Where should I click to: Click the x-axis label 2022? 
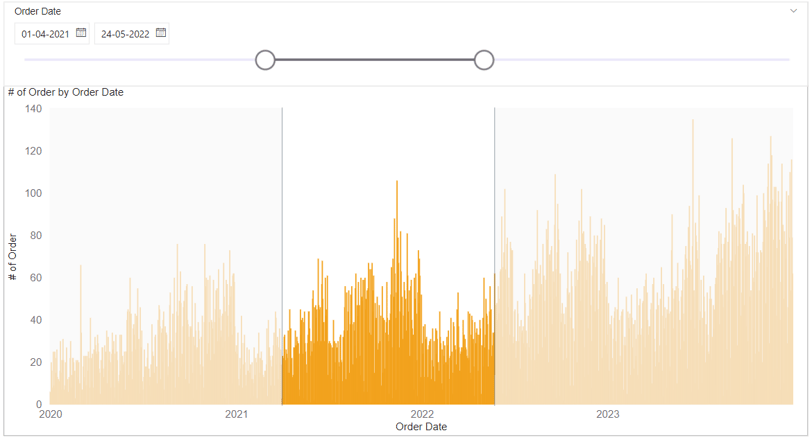click(x=422, y=414)
